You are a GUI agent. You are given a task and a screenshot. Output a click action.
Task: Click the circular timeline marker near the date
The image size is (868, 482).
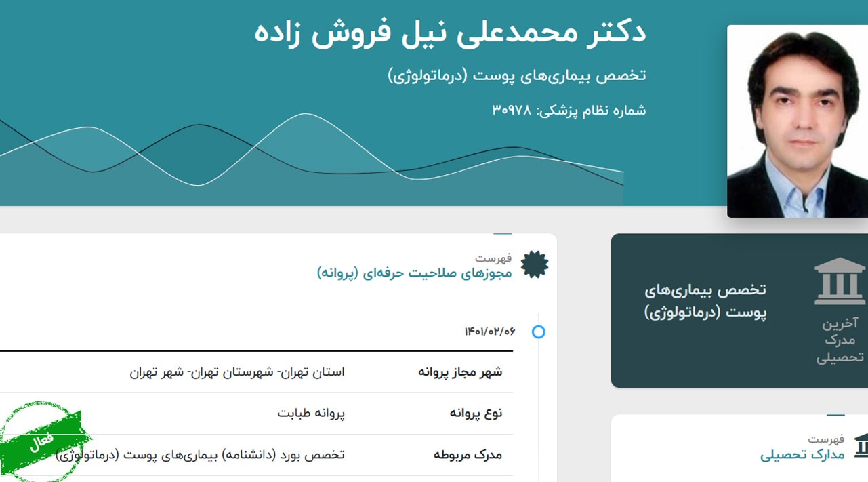click(539, 332)
